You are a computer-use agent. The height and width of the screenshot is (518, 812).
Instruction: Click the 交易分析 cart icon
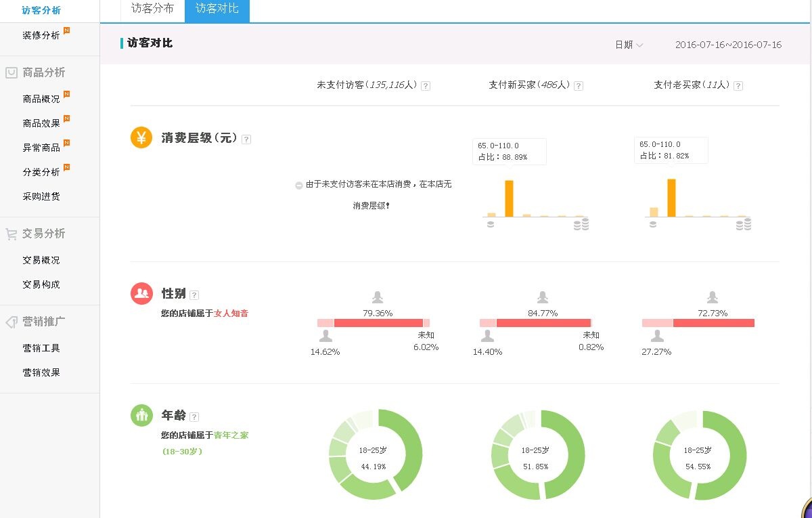(x=12, y=234)
